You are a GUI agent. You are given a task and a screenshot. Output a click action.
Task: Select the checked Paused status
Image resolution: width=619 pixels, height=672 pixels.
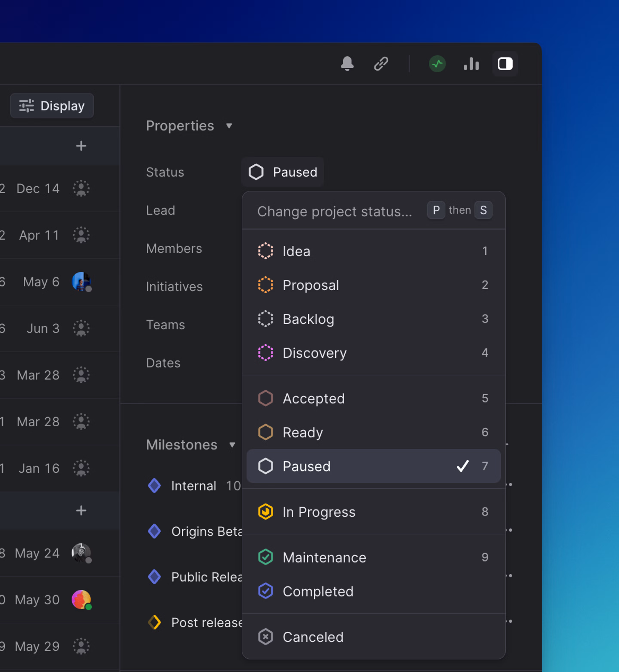tap(374, 466)
